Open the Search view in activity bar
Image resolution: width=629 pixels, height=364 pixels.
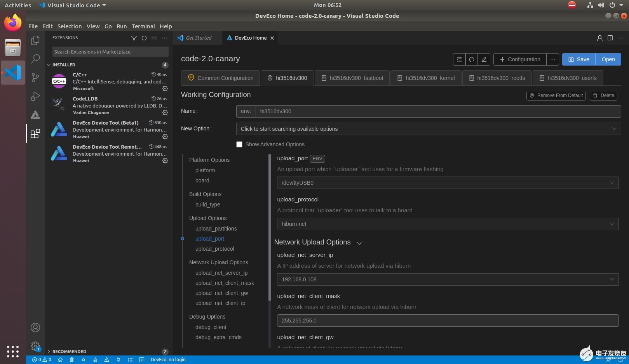tap(35, 59)
